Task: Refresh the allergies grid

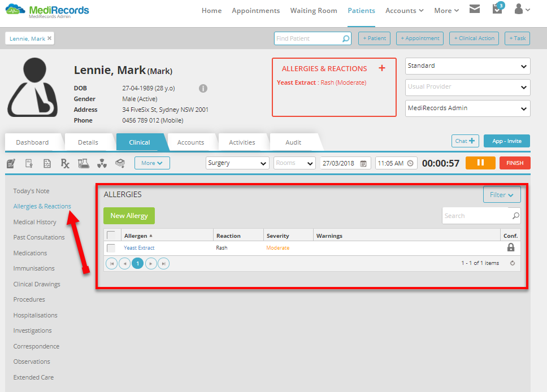Action: [513, 263]
